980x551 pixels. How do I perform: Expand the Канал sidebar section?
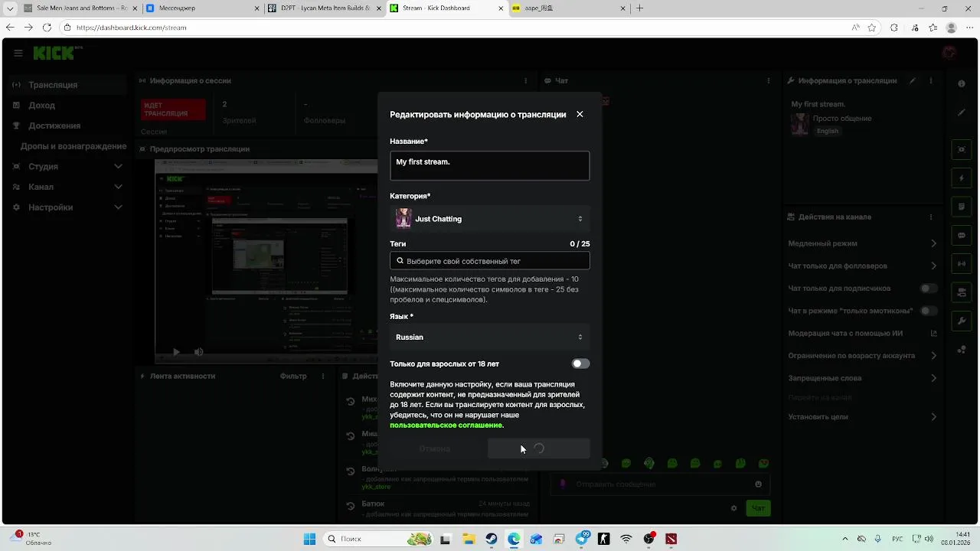(67, 187)
